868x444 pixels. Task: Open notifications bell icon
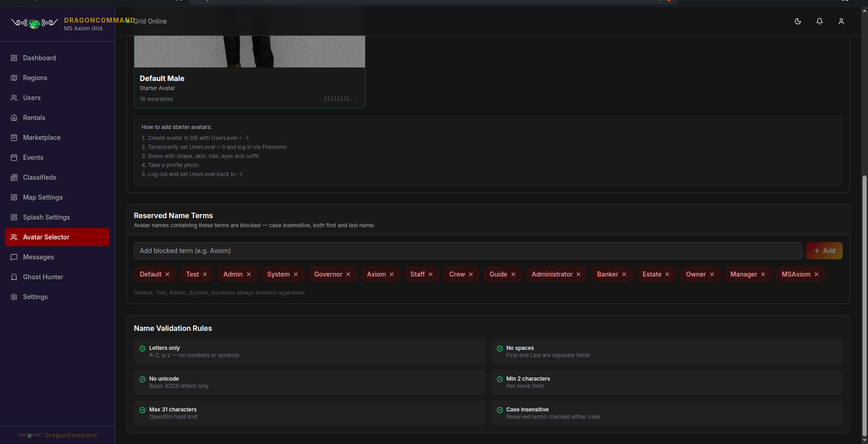(820, 21)
